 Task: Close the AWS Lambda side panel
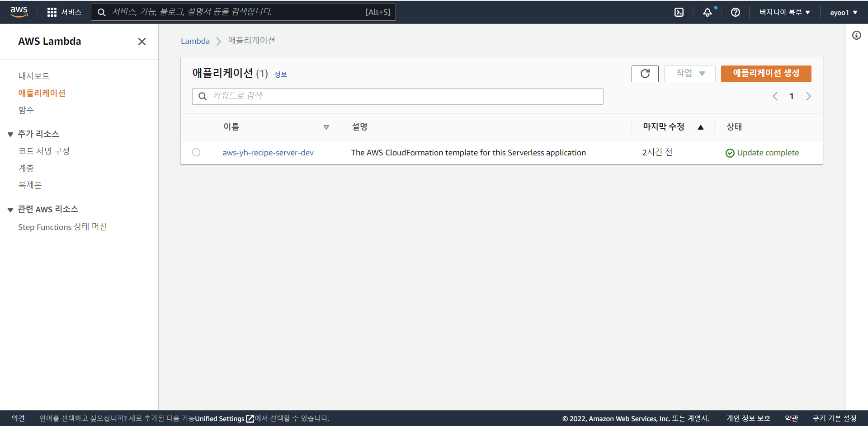[142, 42]
